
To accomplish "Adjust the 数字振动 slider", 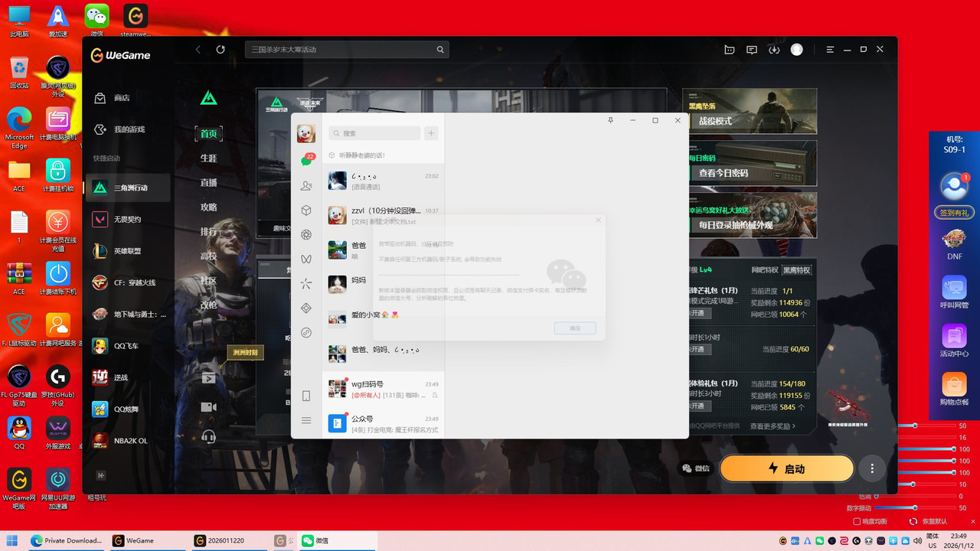I will click(914, 507).
